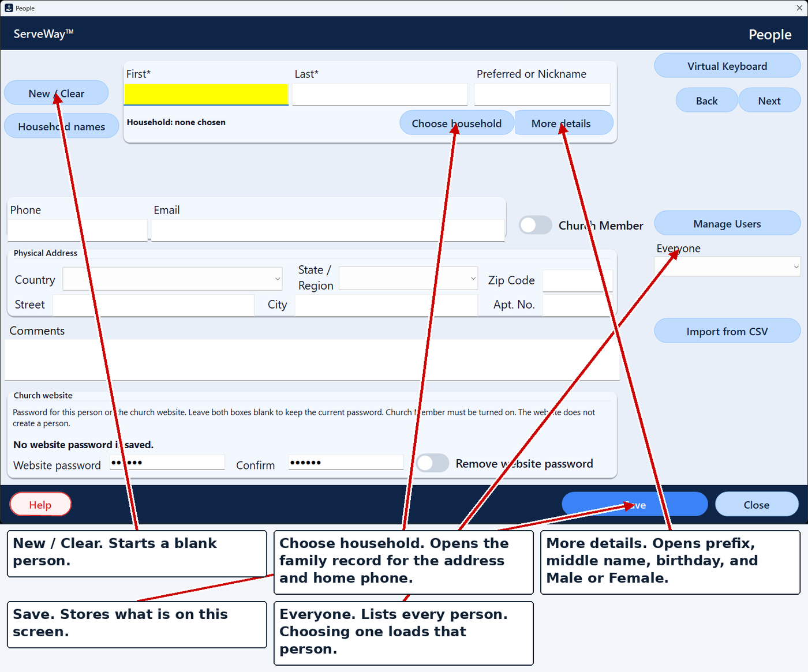Click the ServeWay title text
This screenshot has height=672, width=808.
[44, 33]
